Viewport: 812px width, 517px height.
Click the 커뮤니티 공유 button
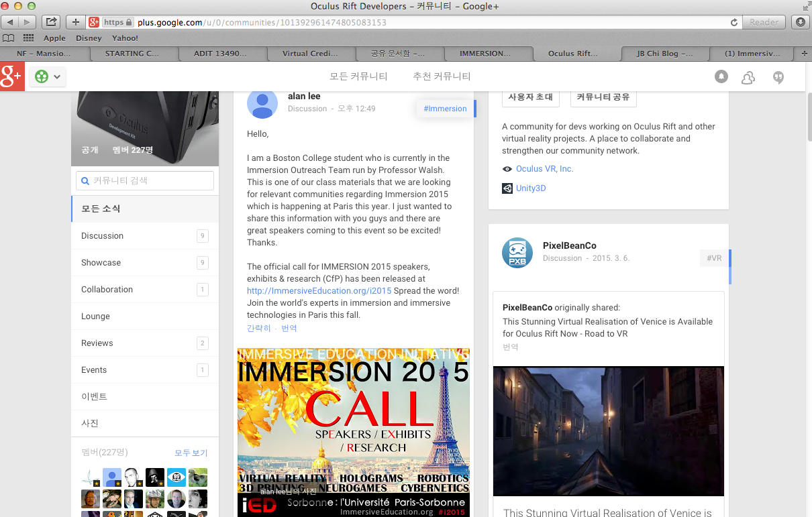pyautogui.click(x=603, y=97)
